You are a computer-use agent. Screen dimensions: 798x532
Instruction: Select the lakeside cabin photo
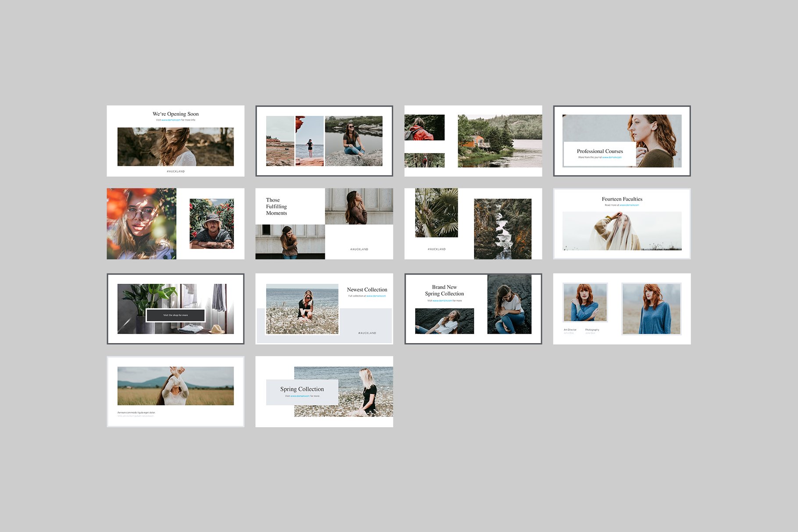(x=499, y=141)
